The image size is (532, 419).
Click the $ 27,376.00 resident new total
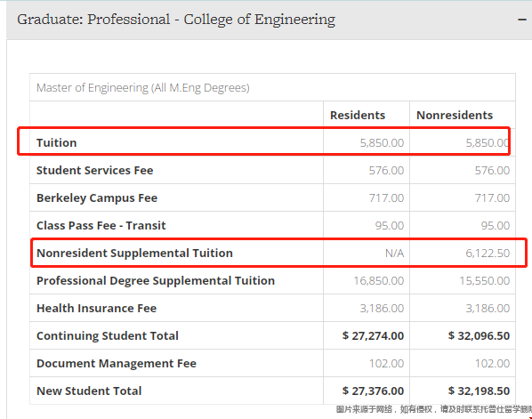(x=373, y=391)
